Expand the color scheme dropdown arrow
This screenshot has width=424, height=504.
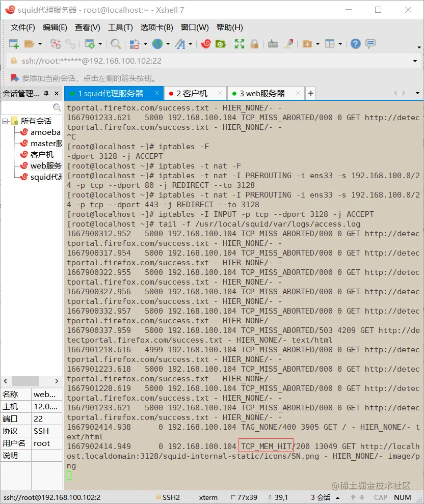click(145, 44)
